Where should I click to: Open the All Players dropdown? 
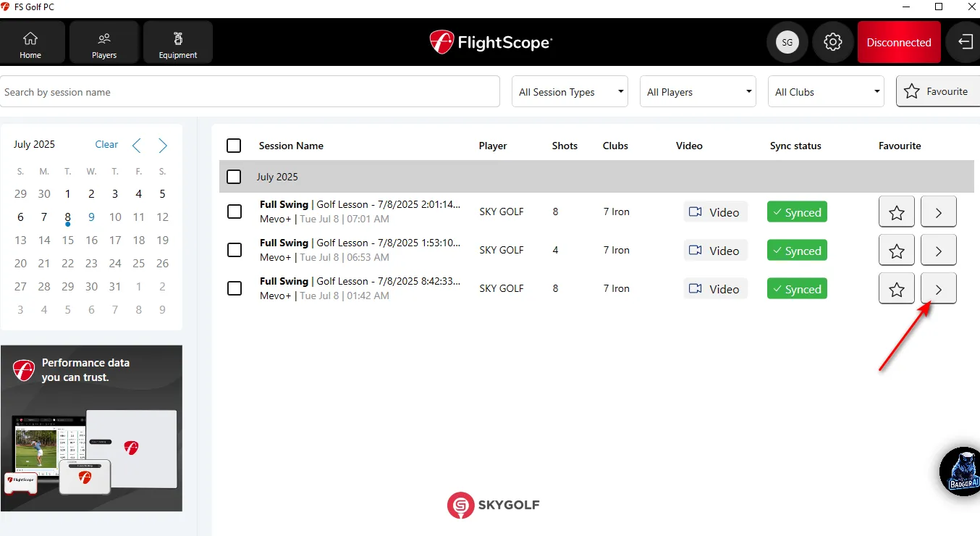click(x=698, y=92)
